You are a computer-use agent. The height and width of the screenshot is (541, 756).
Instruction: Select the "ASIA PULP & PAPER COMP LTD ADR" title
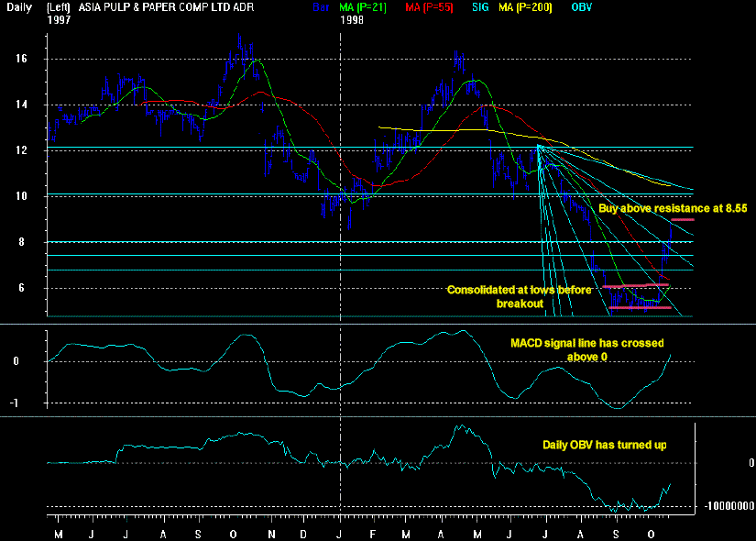pyautogui.click(x=167, y=7)
